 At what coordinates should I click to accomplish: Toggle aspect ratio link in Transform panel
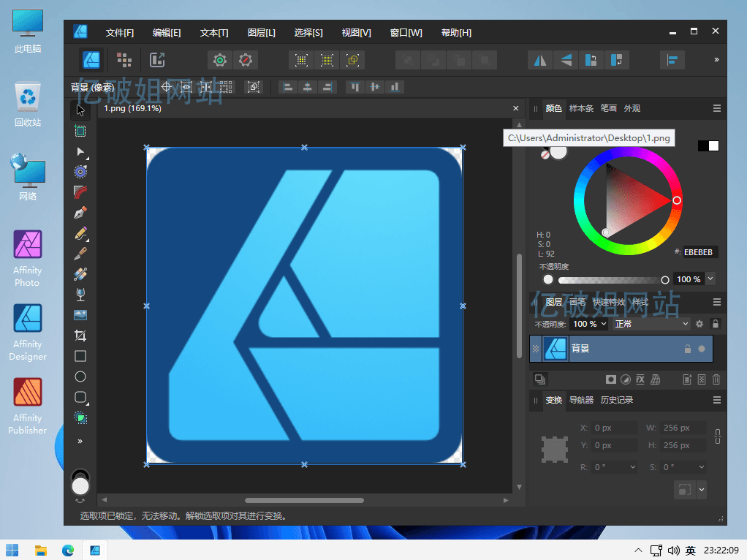718,436
